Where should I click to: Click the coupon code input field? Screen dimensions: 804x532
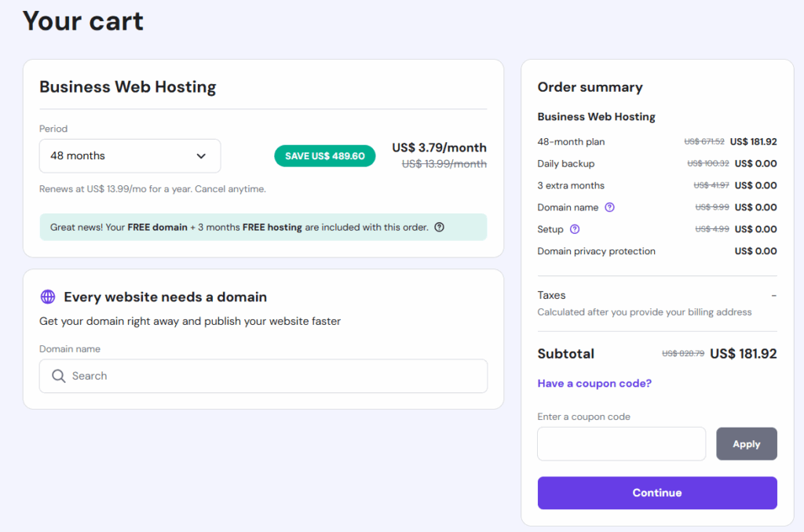(621, 443)
